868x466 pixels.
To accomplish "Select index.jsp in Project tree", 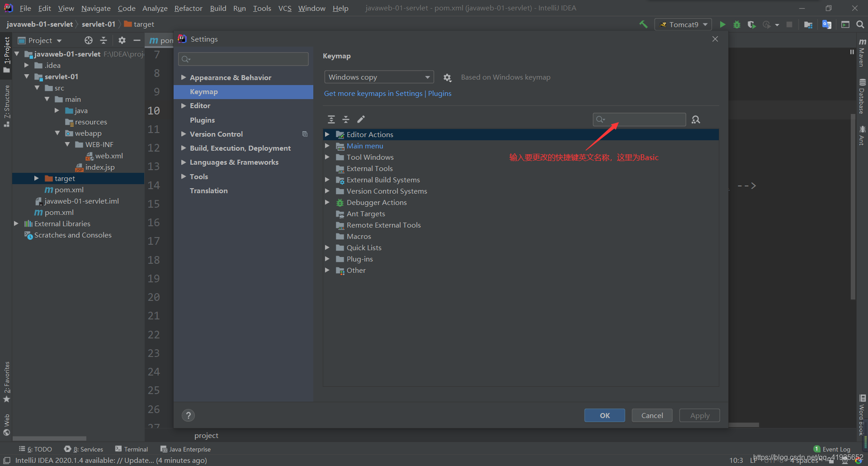I will pos(95,167).
